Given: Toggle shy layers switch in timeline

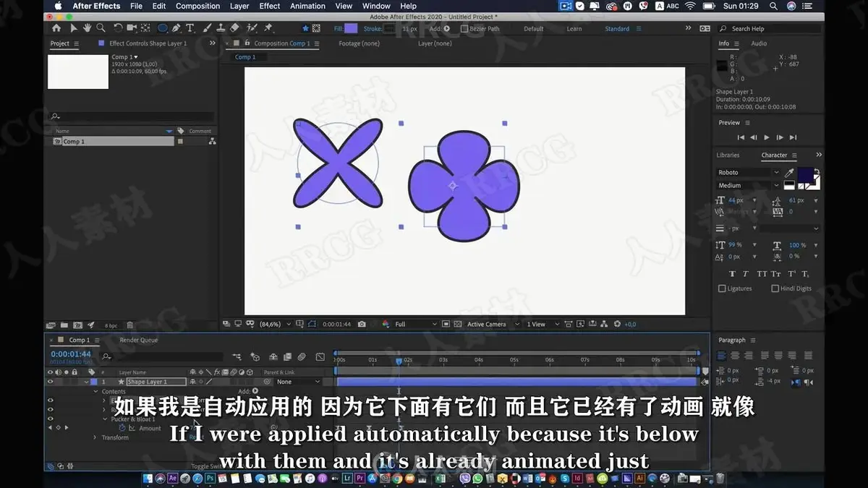Looking at the screenshot, I should tap(273, 356).
